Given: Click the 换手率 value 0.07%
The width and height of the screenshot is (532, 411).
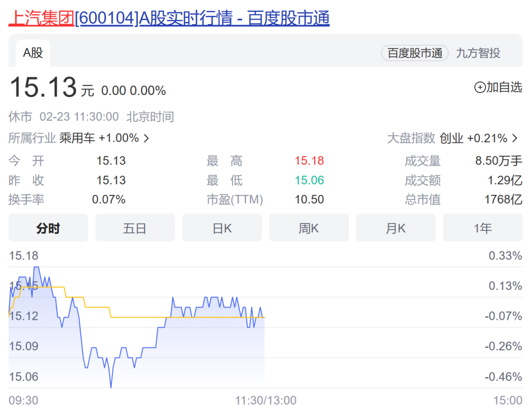Looking at the screenshot, I should 108,199.
